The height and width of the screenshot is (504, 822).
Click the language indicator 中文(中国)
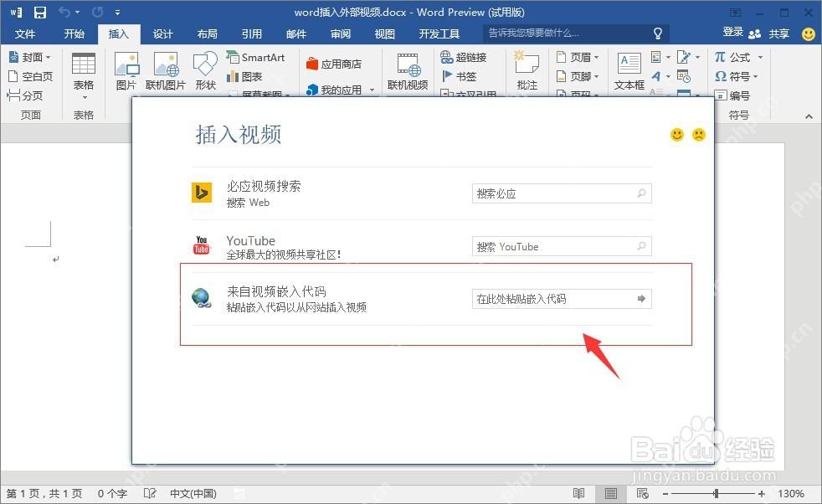tap(193, 493)
